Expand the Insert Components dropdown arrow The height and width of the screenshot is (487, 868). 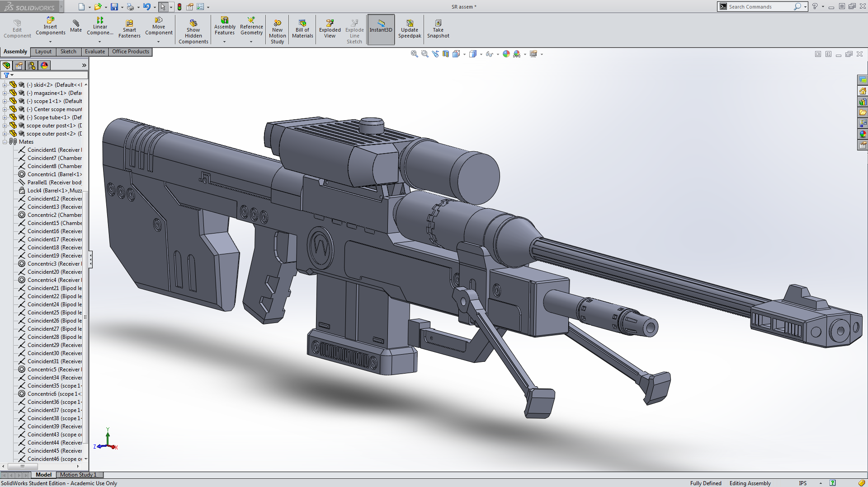pyautogui.click(x=50, y=42)
